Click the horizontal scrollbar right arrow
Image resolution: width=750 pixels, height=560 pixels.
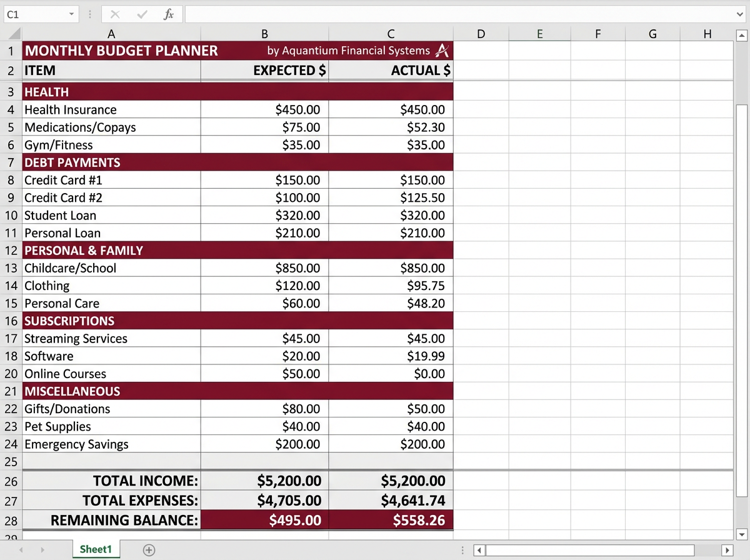pyautogui.click(x=729, y=549)
